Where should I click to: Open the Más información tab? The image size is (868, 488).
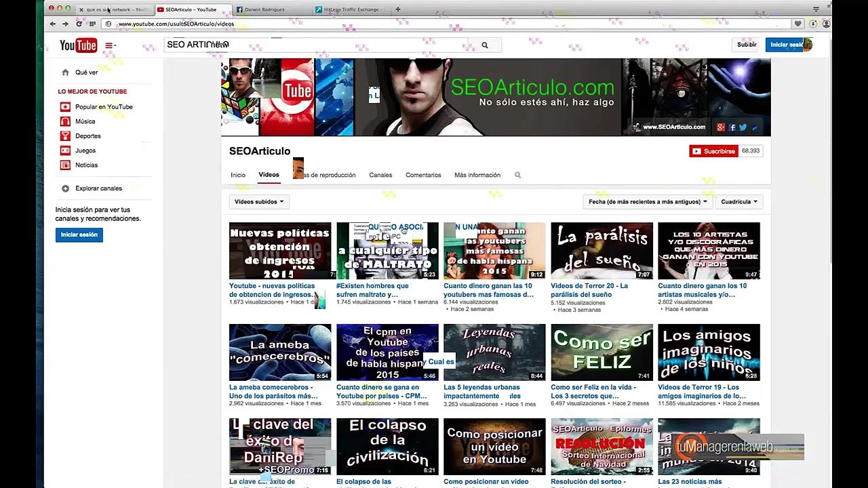477,175
